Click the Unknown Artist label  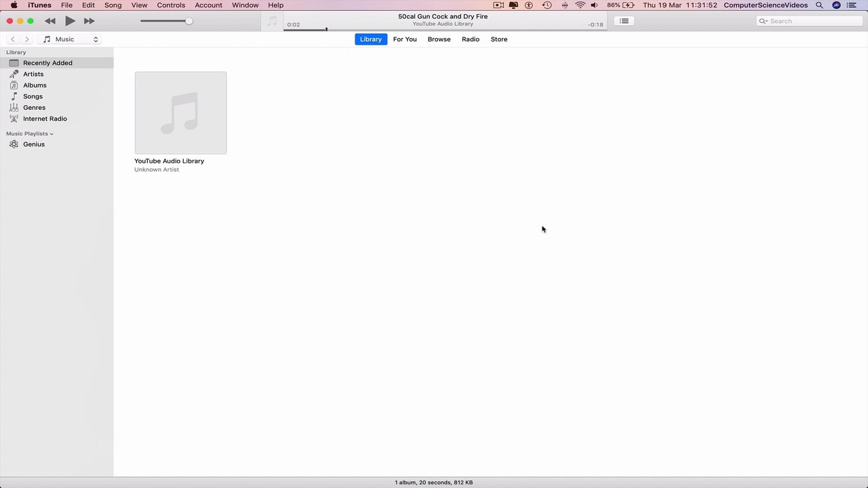157,169
